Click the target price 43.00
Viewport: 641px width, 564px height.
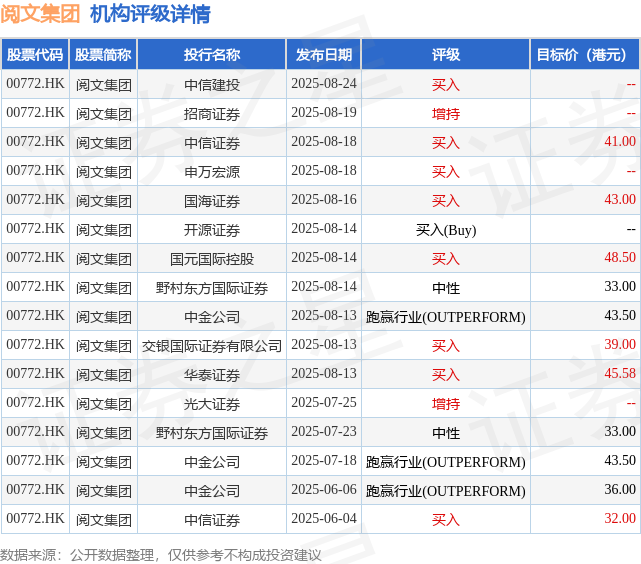pyautogui.click(x=620, y=200)
